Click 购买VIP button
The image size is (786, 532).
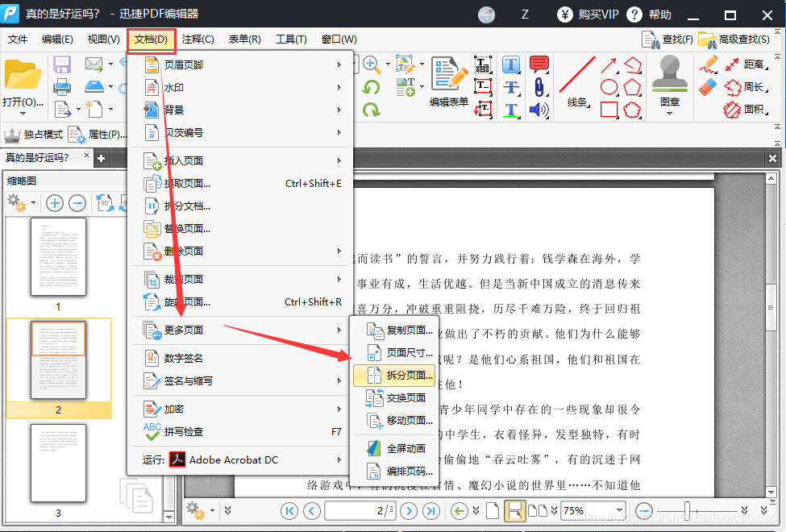click(x=588, y=15)
